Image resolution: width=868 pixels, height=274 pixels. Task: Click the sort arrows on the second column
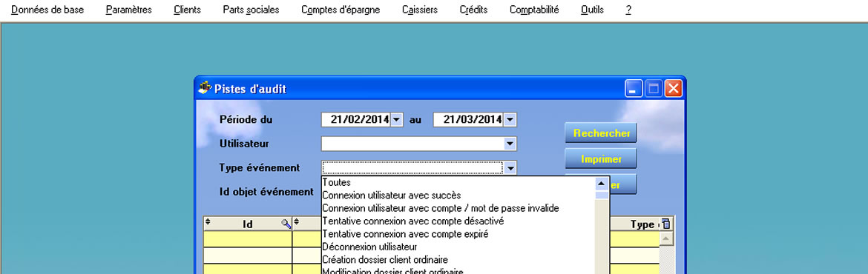coord(296,223)
